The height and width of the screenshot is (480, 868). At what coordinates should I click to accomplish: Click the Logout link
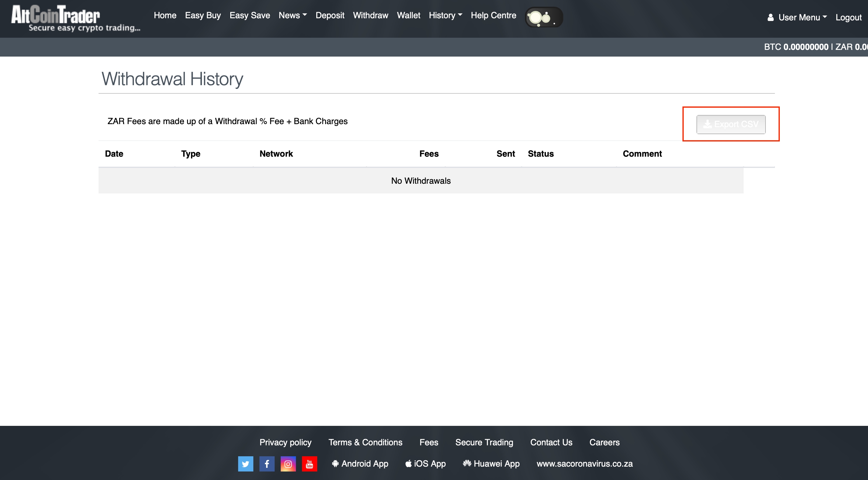(x=848, y=18)
